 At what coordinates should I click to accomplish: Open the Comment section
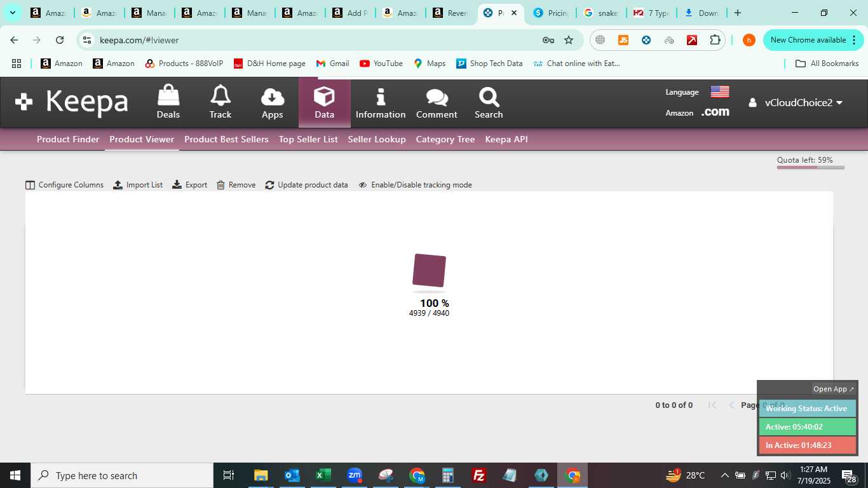(437, 102)
